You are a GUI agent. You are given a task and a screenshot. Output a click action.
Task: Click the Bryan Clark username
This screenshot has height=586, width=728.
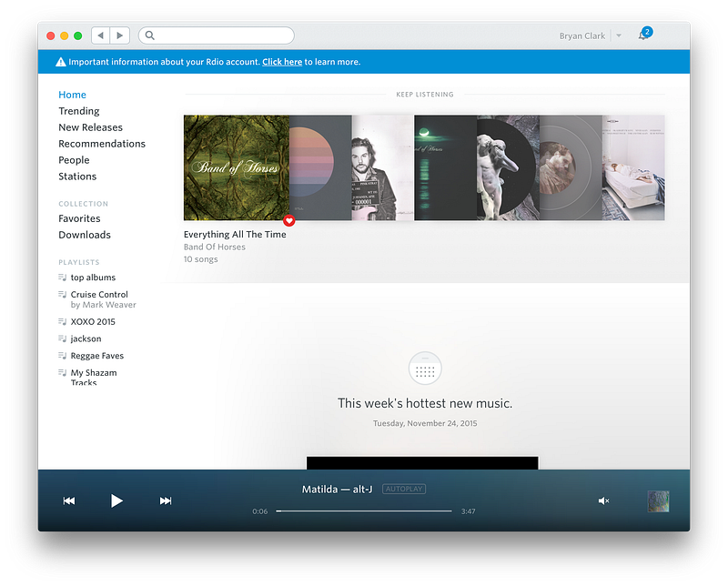click(x=582, y=35)
